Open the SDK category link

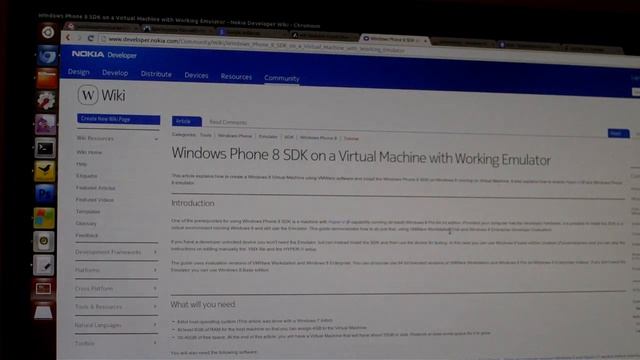tap(289, 137)
